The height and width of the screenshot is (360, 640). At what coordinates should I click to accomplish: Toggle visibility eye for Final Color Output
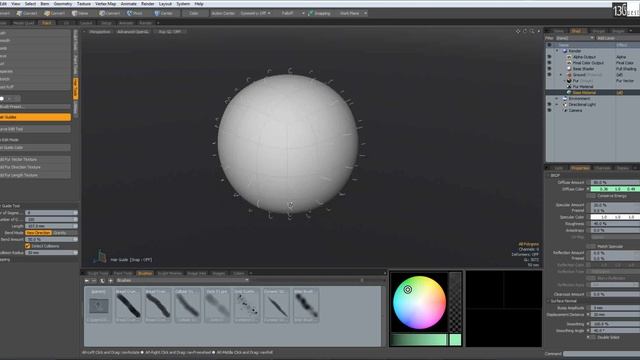click(x=549, y=63)
